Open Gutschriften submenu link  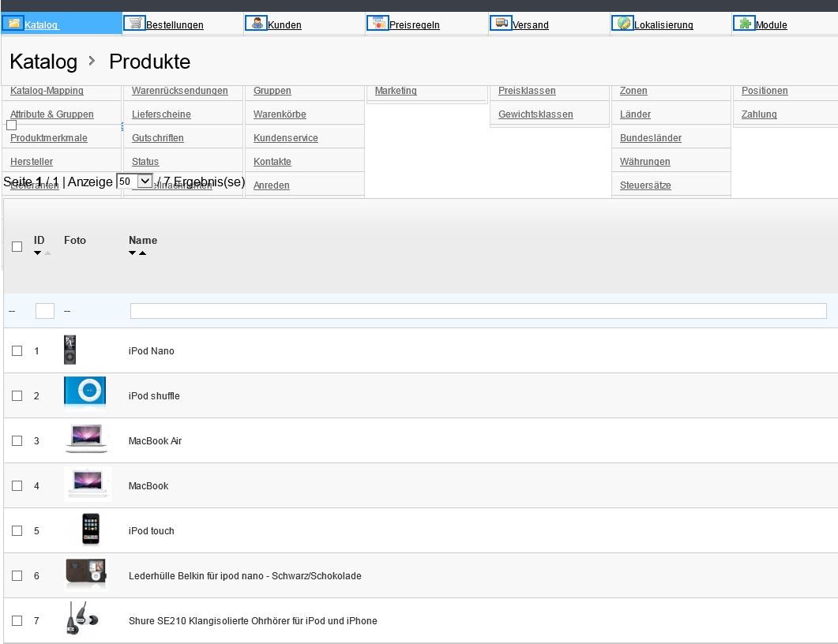point(158,138)
